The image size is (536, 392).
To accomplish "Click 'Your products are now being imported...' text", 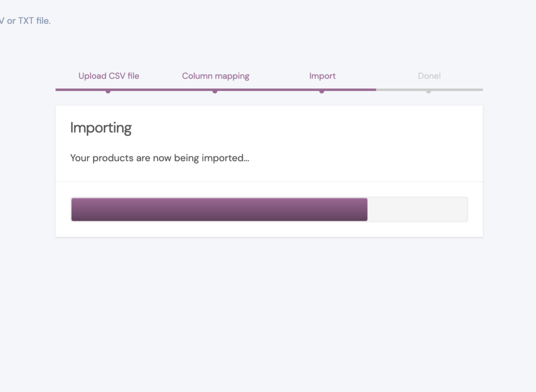I will coord(160,158).
